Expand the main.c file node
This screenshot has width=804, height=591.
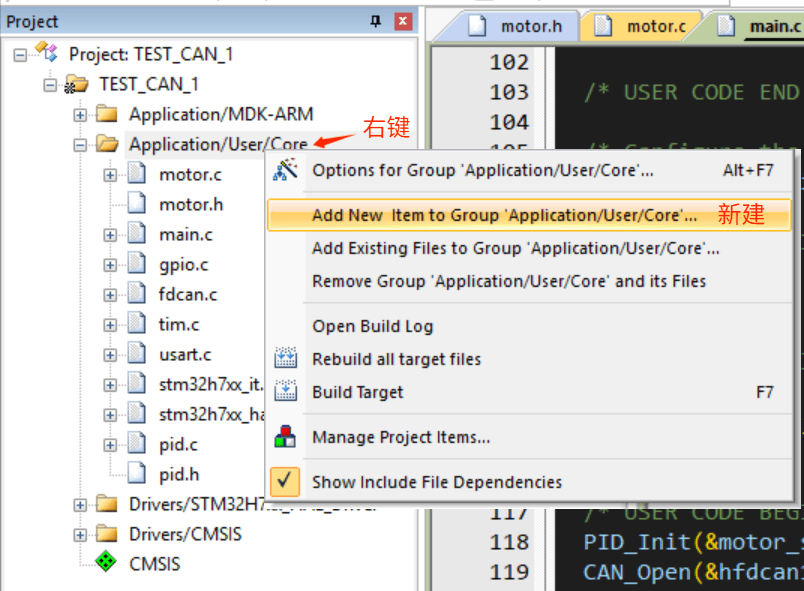click(110, 234)
